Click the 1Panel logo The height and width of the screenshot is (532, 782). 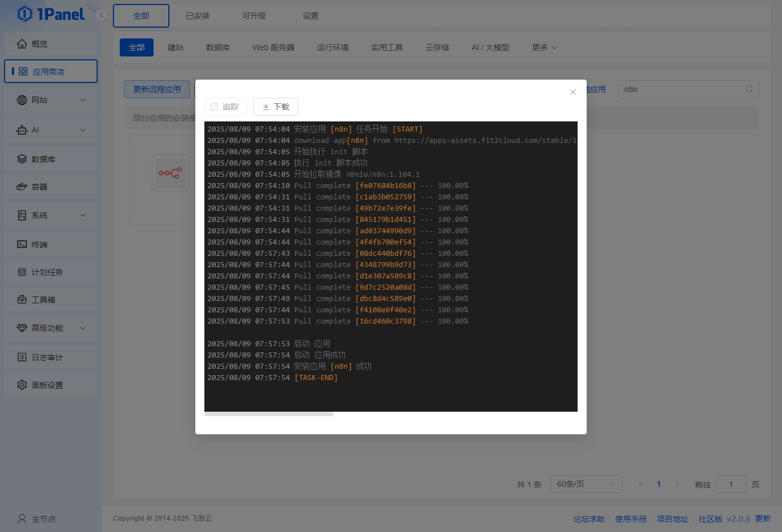pyautogui.click(x=51, y=14)
